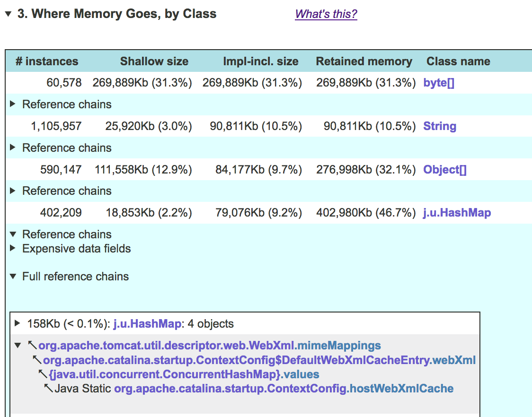Click the Class name column header
Viewport: 532px width, 417px height.
pos(457,61)
